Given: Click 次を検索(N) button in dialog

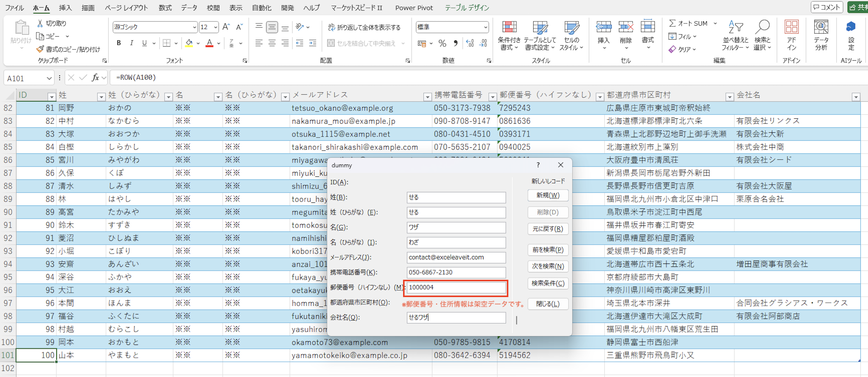Looking at the screenshot, I should (548, 266).
